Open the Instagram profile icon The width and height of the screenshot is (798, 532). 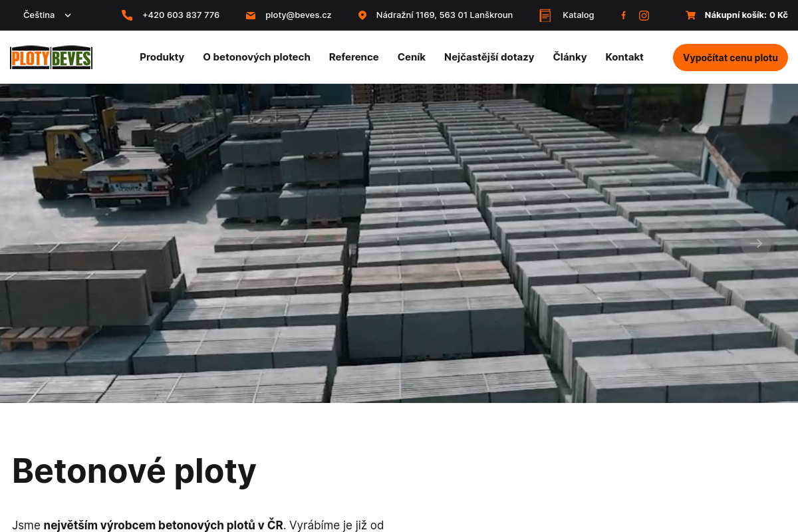(x=644, y=15)
